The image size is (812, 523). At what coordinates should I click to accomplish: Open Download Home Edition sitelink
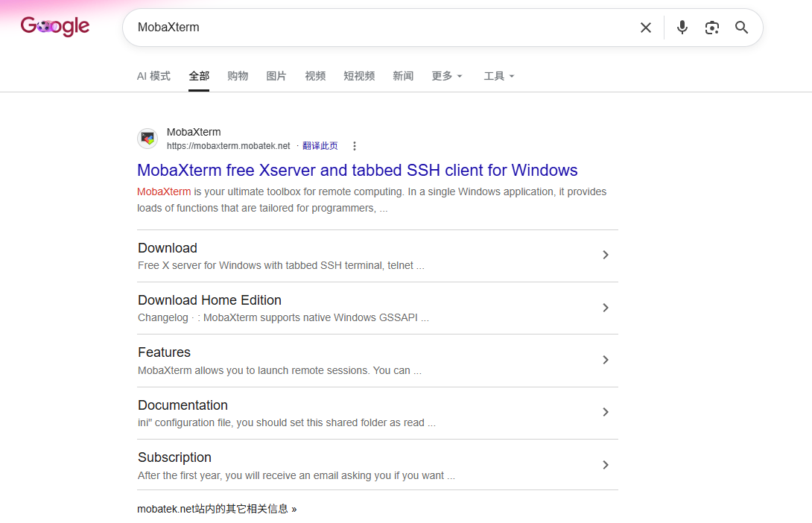[x=210, y=300]
